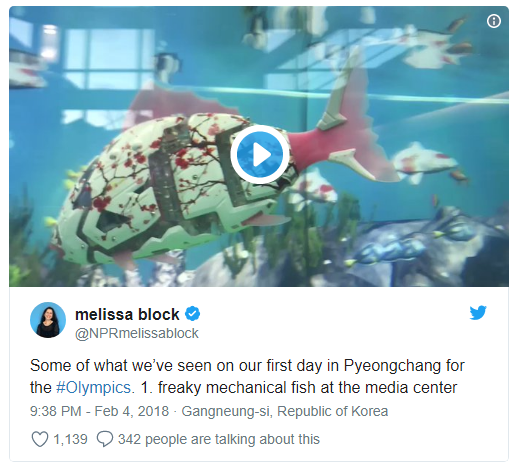Open melissa block's profile avatar
This screenshot has width=519, height=465.
48,320
